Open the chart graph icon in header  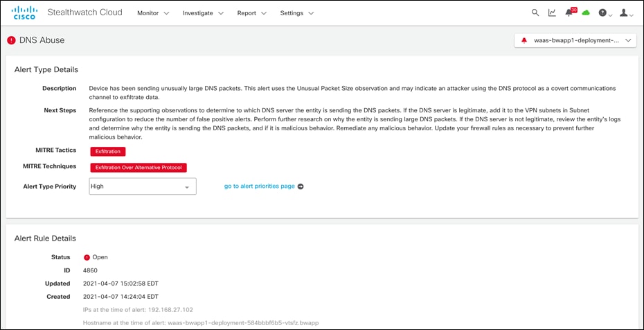click(552, 12)
